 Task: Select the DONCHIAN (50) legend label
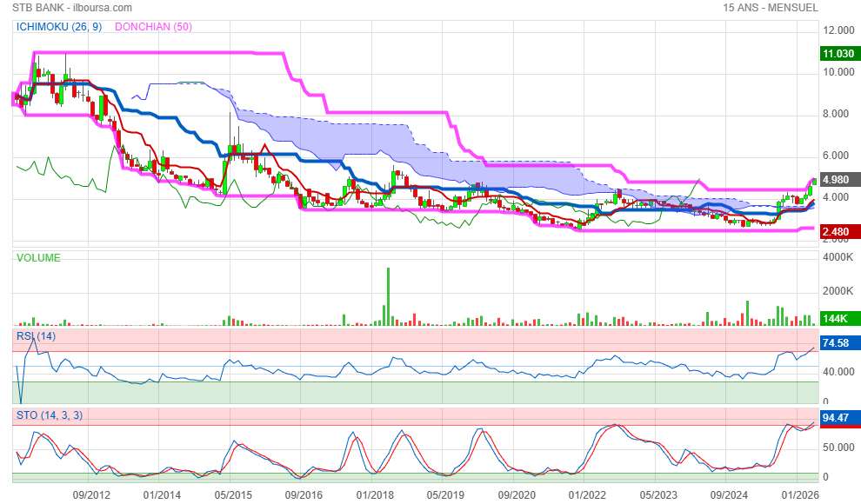coord(153,27)
